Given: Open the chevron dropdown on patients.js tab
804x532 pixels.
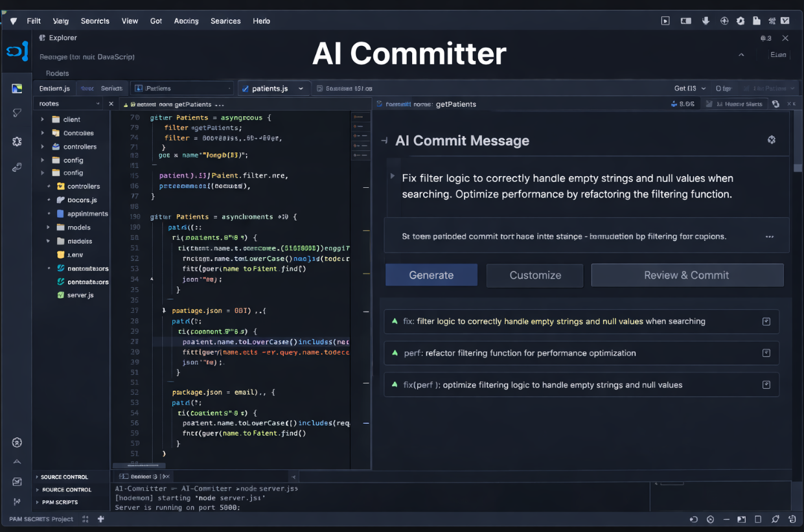Looking at the screenshot, I should tap(301, 89).
